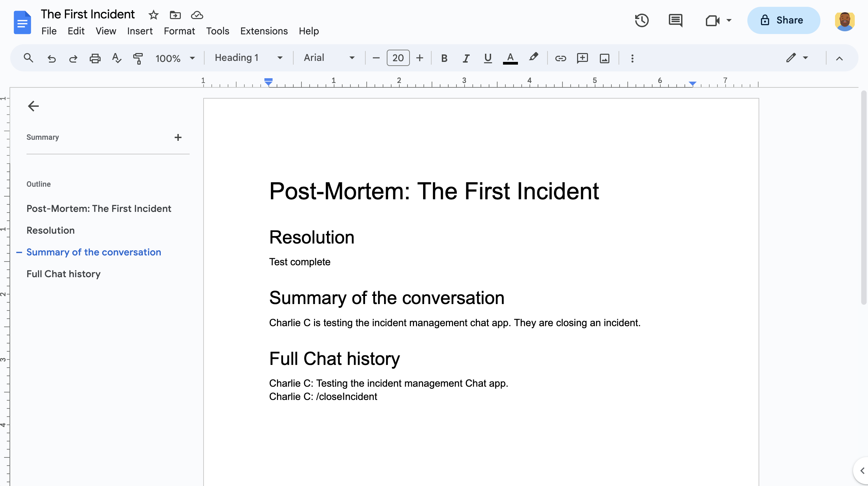Click the Summary of the conversation outline item

[x=93, y=252]
